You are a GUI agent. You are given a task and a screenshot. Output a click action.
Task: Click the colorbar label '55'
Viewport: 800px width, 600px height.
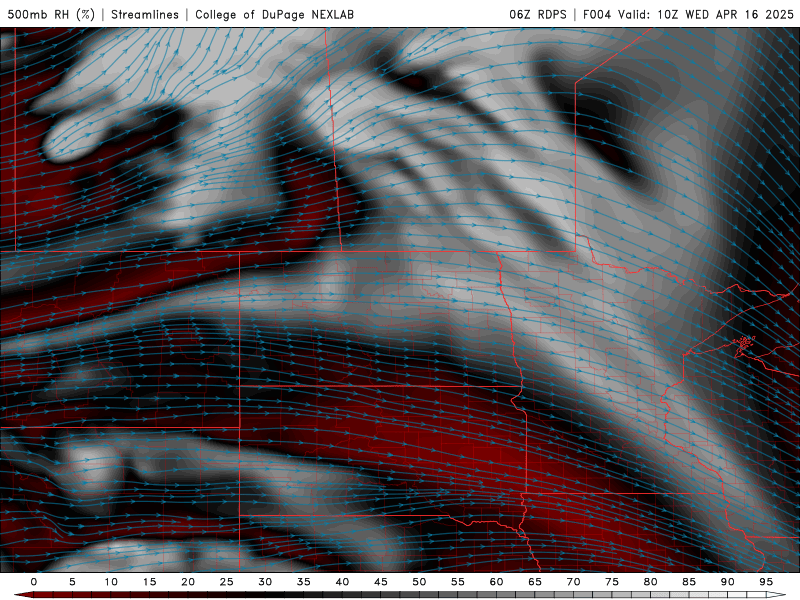[x=458, y=582]
